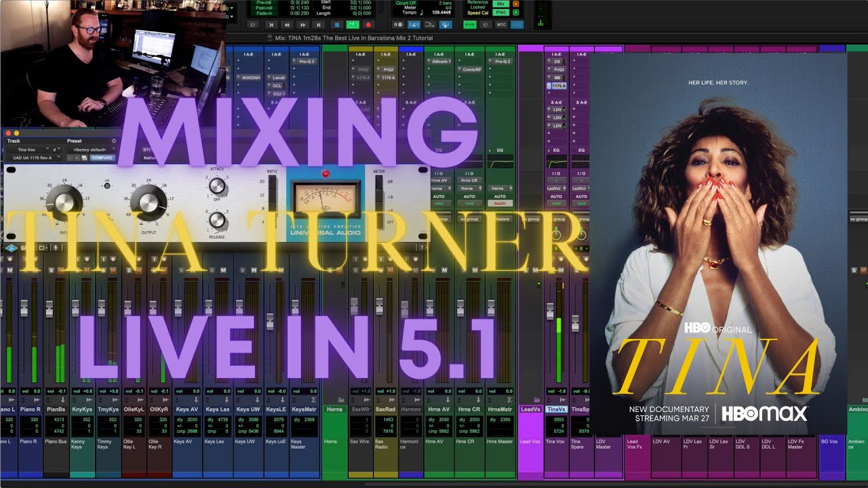Click the blue Stop transport button
868x488 pixels.
click(x=337, y=24)
